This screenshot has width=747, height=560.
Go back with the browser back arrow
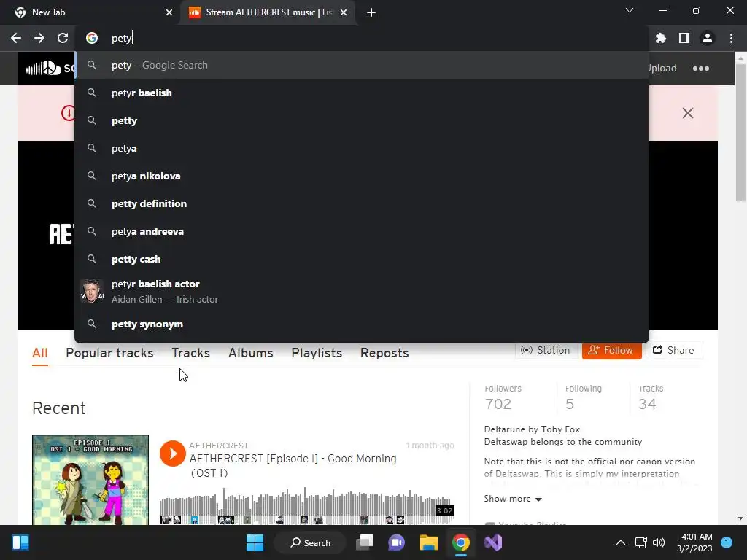(16, 38)
